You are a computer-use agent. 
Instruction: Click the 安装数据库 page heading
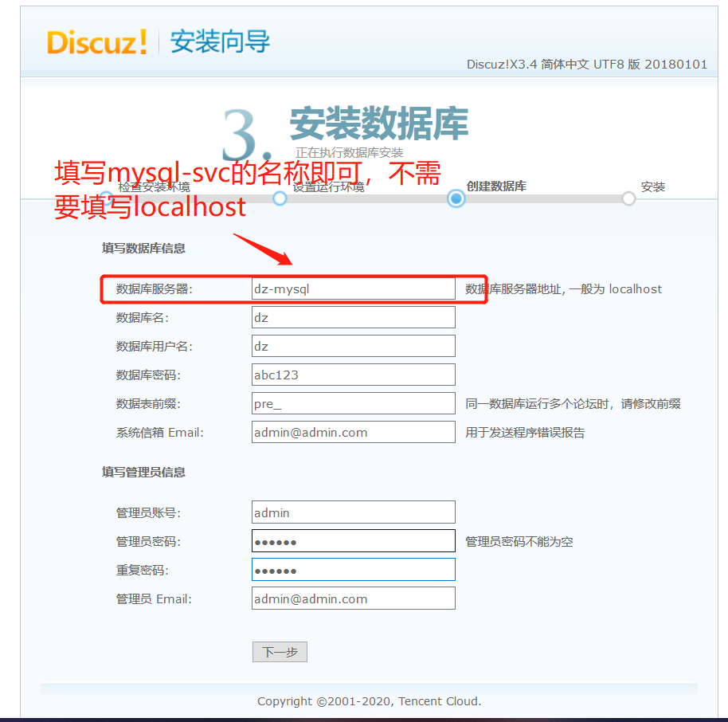(379, 124)
